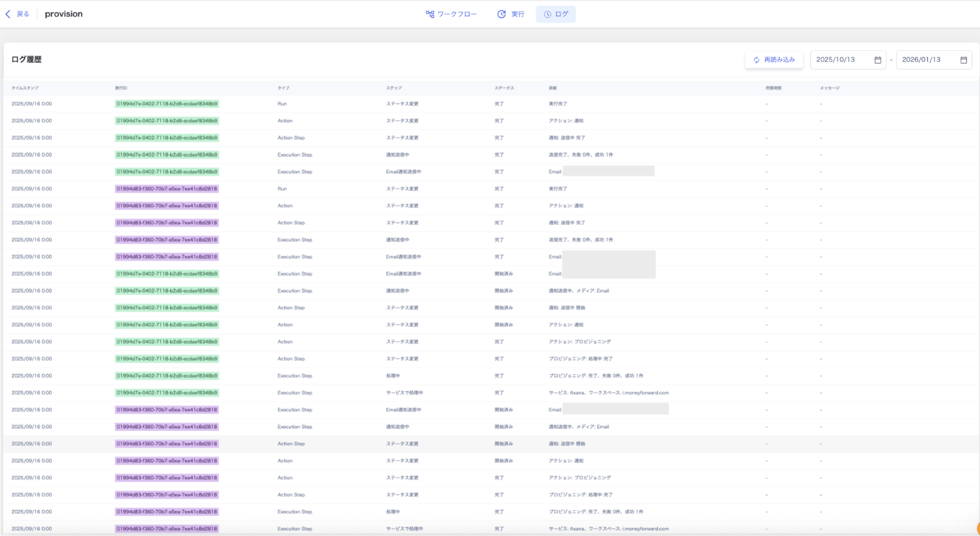Click the 再読み込み label to reload

[x=780, y=60]
